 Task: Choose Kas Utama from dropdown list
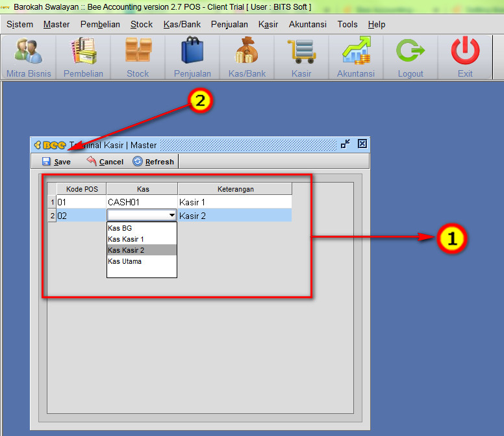click(142, 261)
